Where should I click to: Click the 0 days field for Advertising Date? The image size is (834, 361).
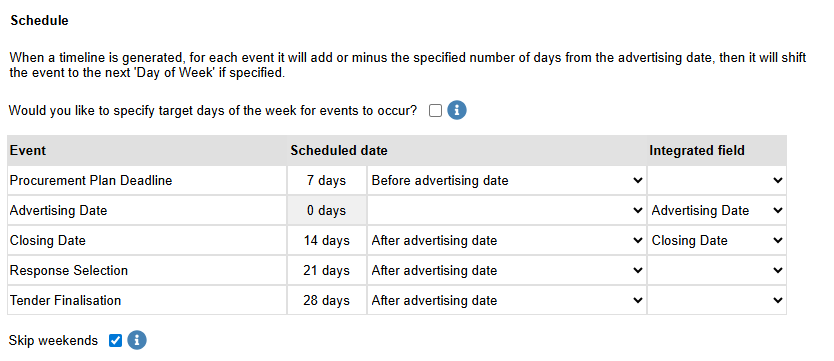pyautogui.click(x=327, y=211)
